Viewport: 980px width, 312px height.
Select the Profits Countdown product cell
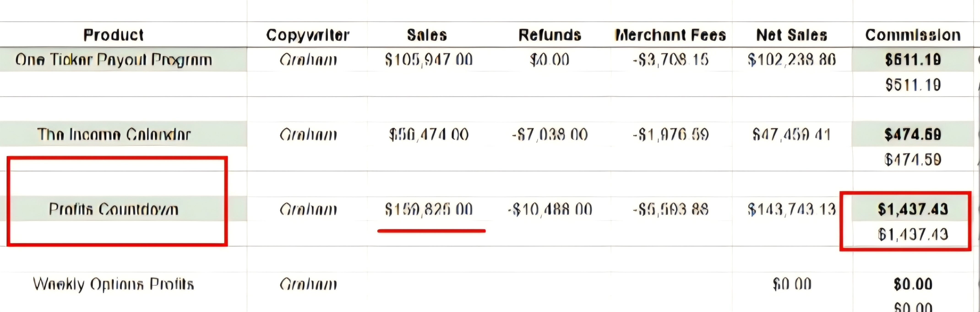click(x=113, y=209)
